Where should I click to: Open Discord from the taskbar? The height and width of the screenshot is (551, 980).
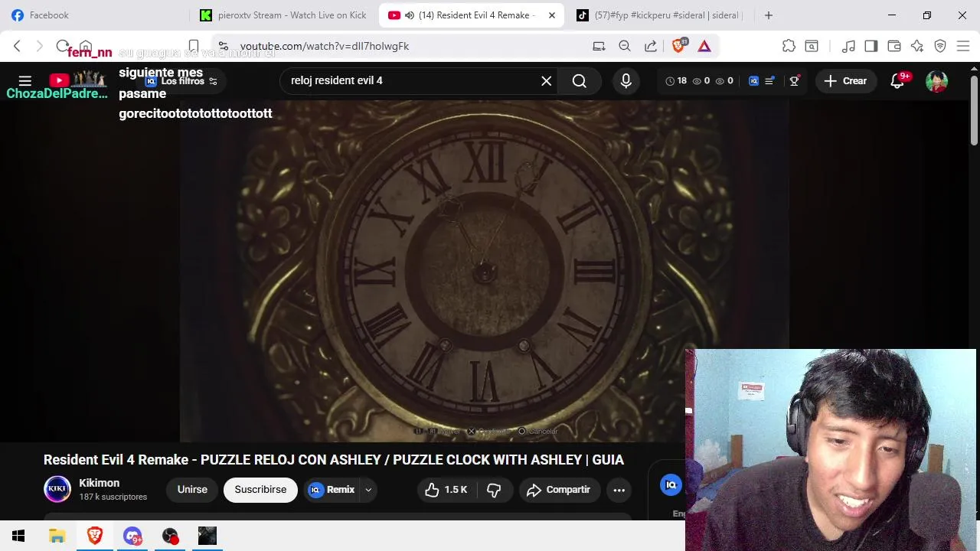coord(132,536)
